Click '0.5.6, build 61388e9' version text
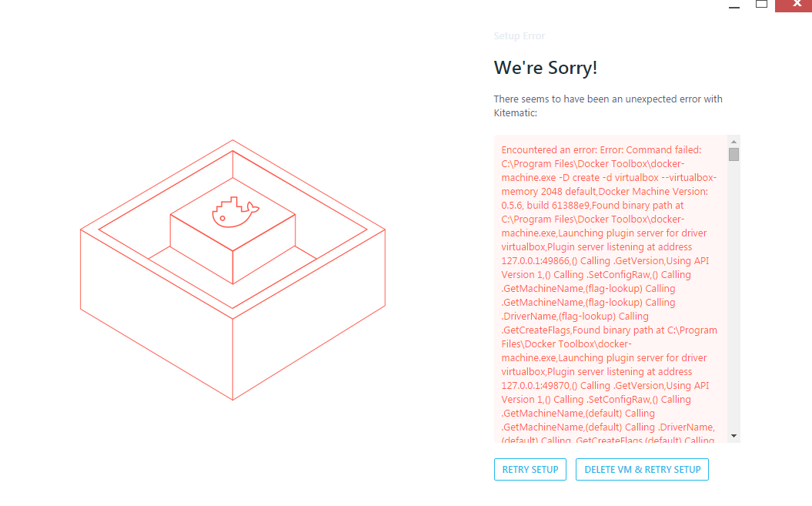 (545, 206)
